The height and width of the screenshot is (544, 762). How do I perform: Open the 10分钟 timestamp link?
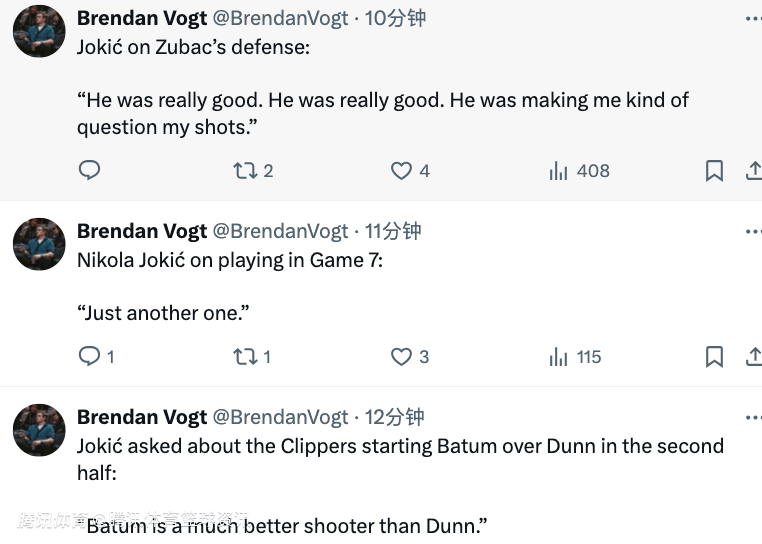395,18
